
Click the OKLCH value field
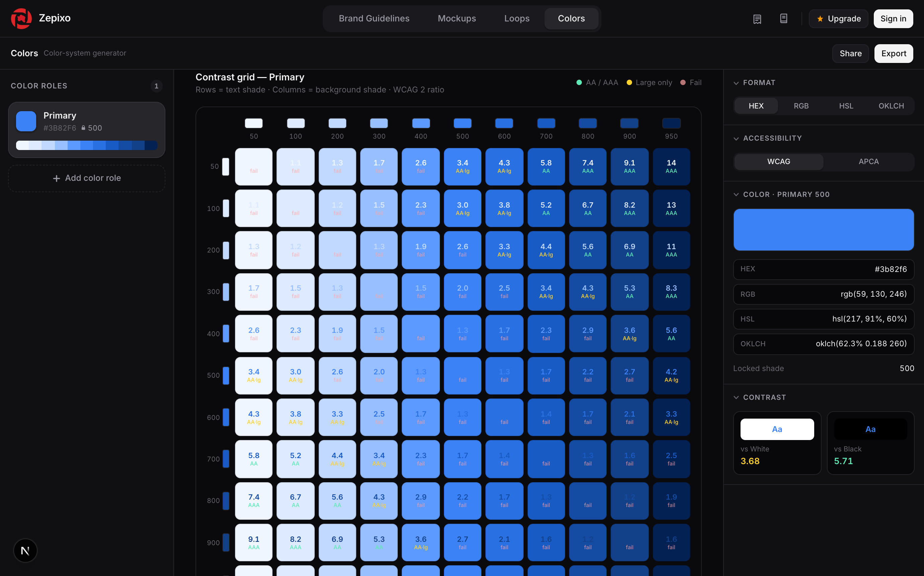[824, 344]
